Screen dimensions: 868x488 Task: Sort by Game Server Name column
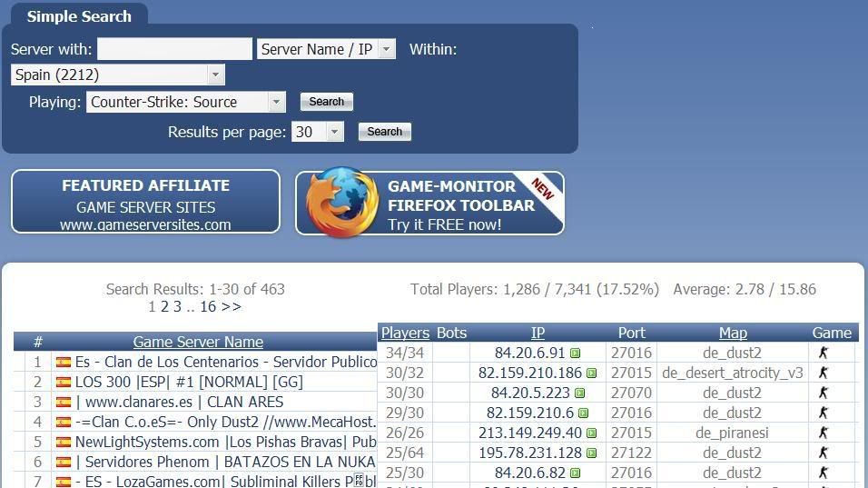pyautogui.click(x=198, y=342)
